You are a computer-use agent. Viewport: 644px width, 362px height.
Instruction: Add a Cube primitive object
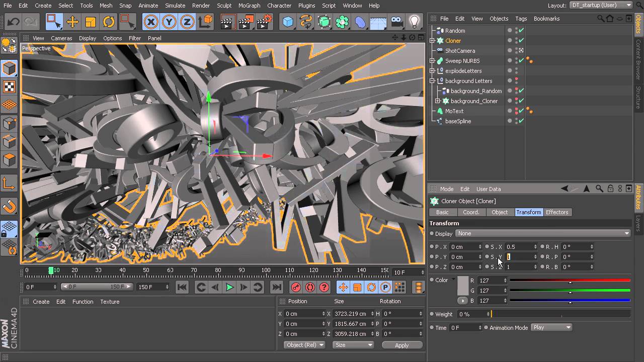[288, 22]
